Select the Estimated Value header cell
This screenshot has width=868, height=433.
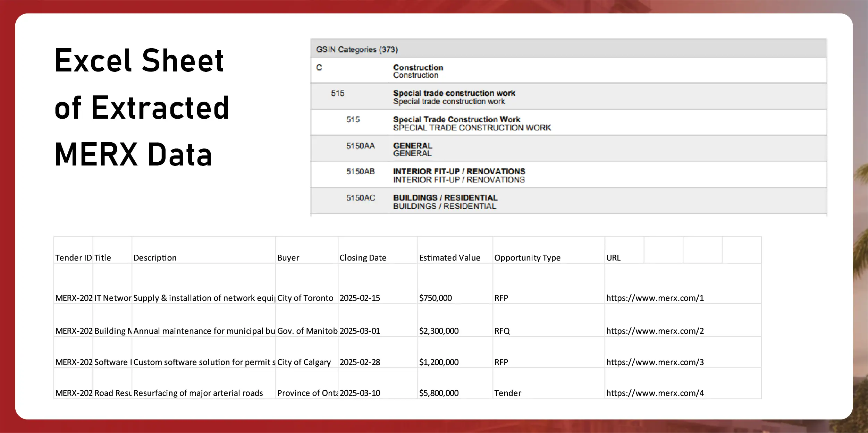point(449,258)
